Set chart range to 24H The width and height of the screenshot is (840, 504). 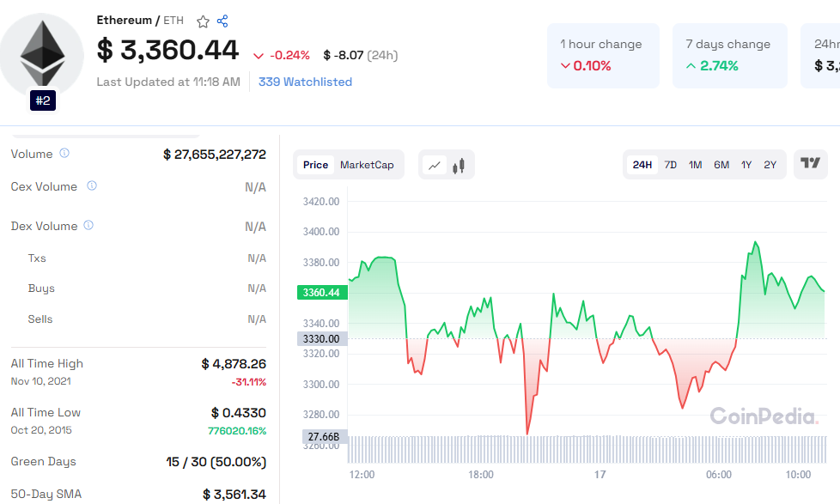point(642,165)
